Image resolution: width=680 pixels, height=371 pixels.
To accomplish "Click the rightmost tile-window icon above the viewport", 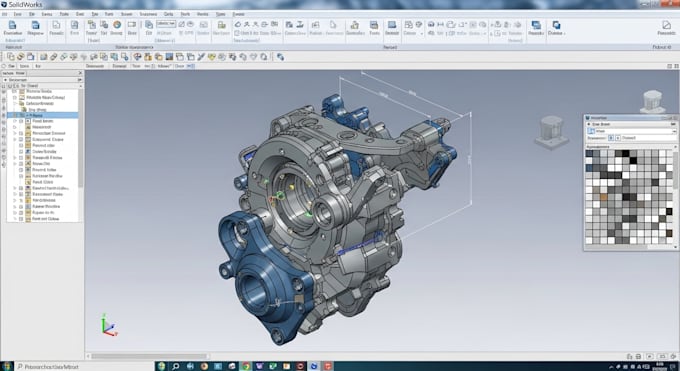I will click(676, 66).
